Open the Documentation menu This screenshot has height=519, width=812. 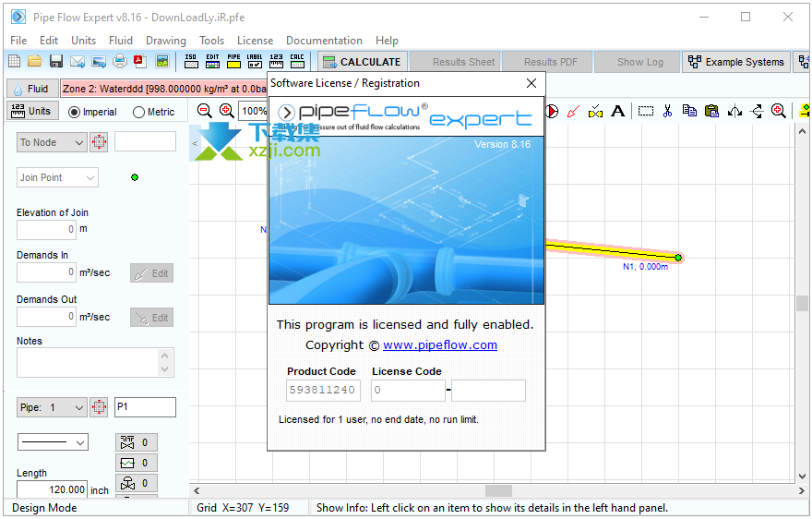(324, 41)
